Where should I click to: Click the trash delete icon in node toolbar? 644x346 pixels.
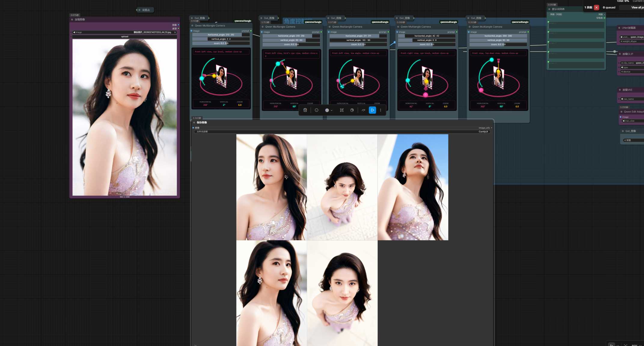pyautogui.click(x=305, y=110)
